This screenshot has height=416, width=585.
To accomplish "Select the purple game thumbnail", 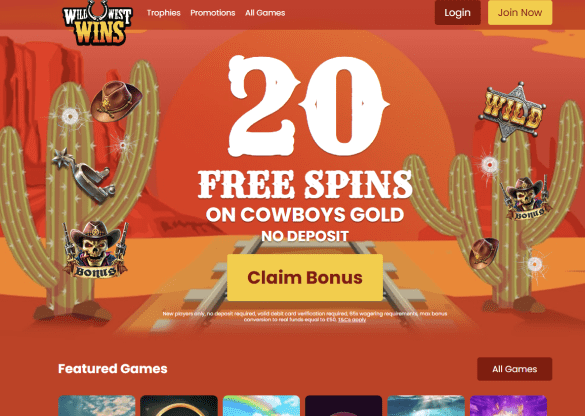I will (x=508, y=406).
